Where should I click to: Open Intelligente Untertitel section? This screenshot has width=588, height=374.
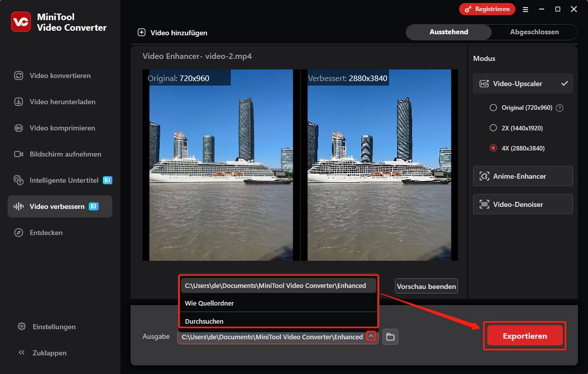60,180
